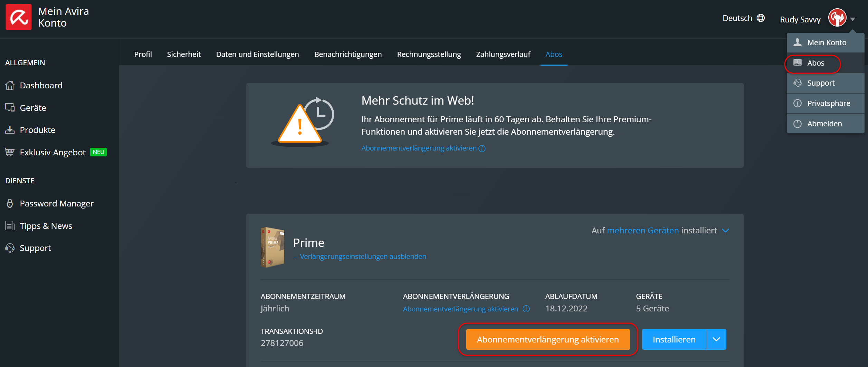Open the Password Manager lock icon
Viewport: 868px width, 367px height.
click(x=10, y=203)
